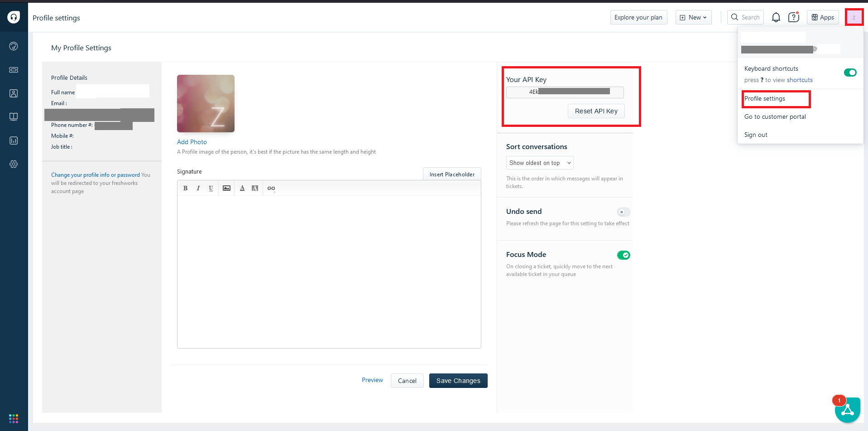This screenshot has height=431, width=868.
Task: Open the notifications bell icon
Action: [x=776, y=17]
